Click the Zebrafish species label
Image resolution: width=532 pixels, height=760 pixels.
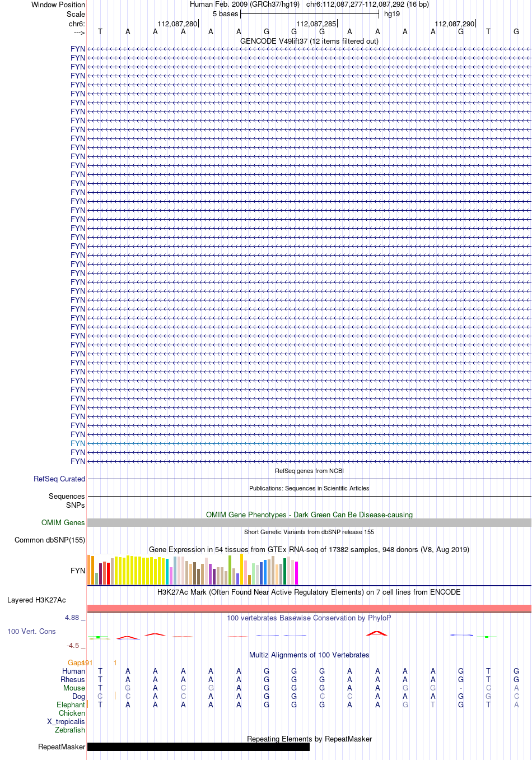coord(70,730)
